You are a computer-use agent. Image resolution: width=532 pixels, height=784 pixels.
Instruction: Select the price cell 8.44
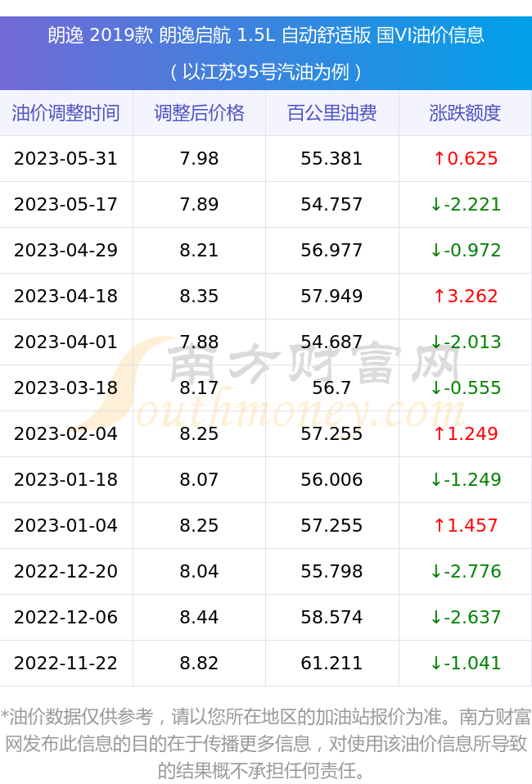200,617
